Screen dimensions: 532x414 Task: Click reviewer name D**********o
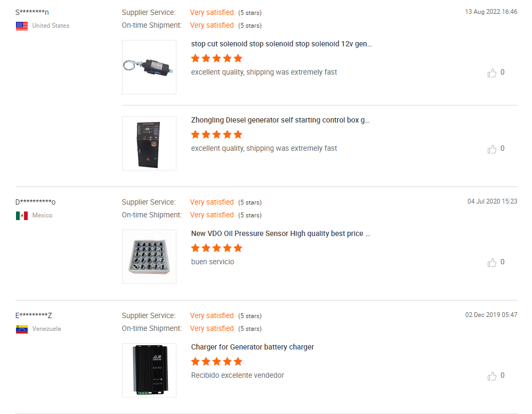[x=35, y=202]
